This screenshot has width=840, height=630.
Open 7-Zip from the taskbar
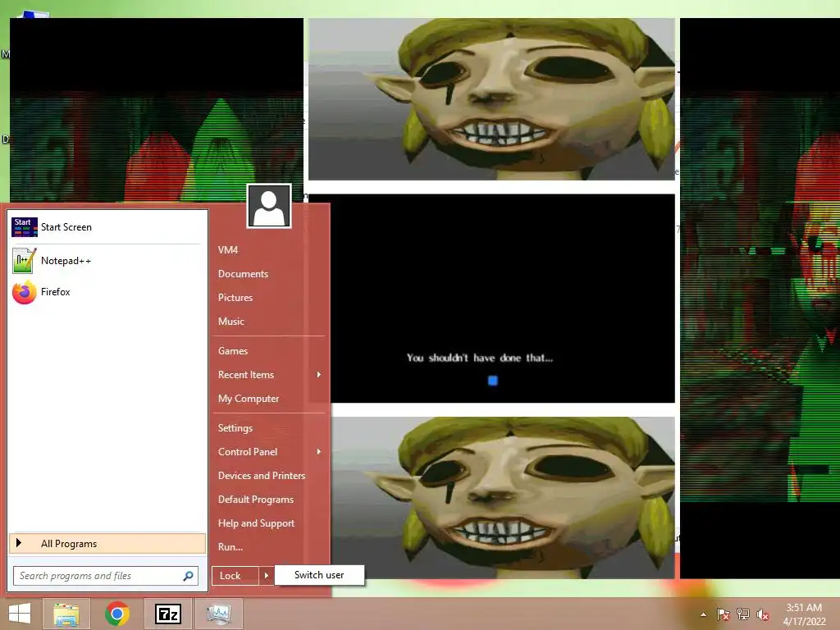click(168, 614)
